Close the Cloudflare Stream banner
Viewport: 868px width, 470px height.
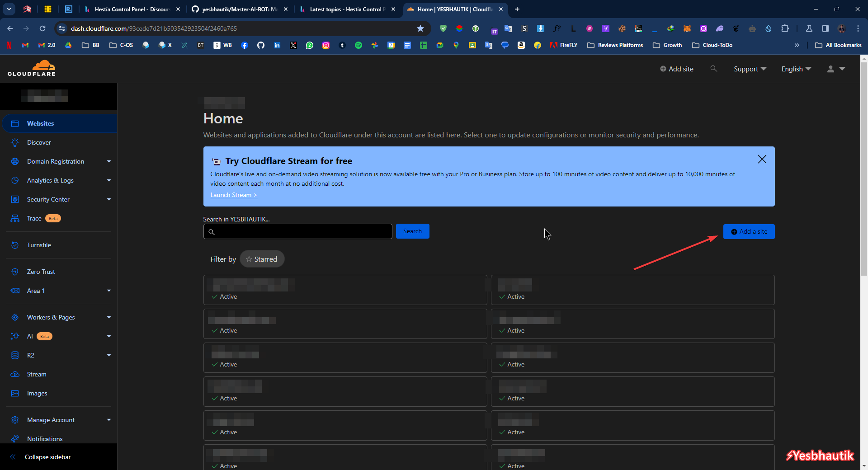point(762,159)
